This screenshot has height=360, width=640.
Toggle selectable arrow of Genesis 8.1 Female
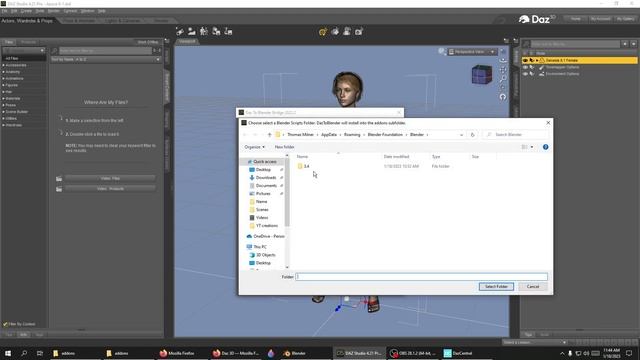pos(531,60)
